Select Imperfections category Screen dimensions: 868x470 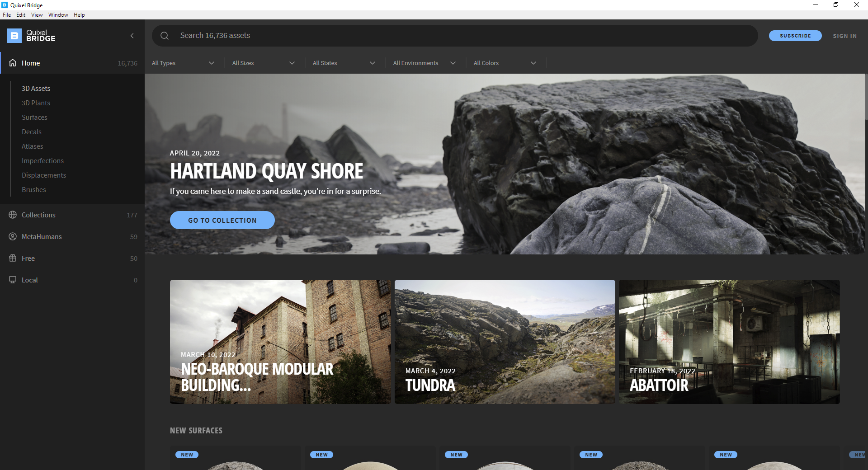(42, 160)
